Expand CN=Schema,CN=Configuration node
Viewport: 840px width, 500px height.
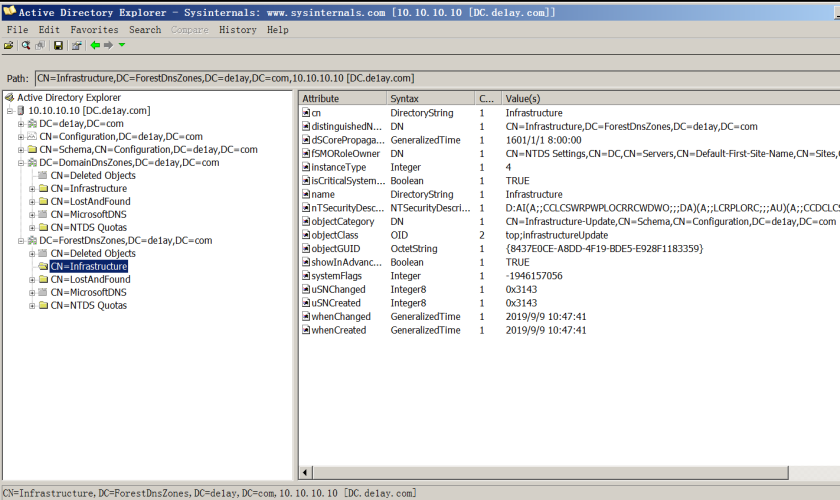(x=21, y=150)
